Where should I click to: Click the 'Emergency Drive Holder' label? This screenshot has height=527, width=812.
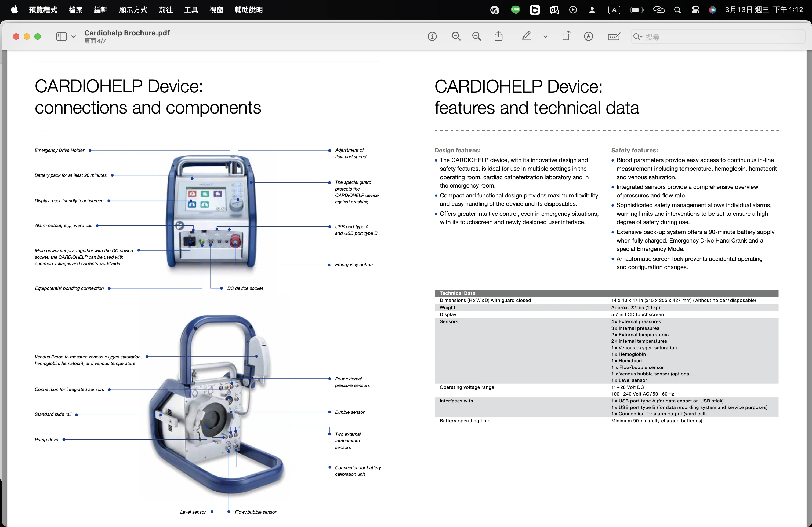pos(59,150)
